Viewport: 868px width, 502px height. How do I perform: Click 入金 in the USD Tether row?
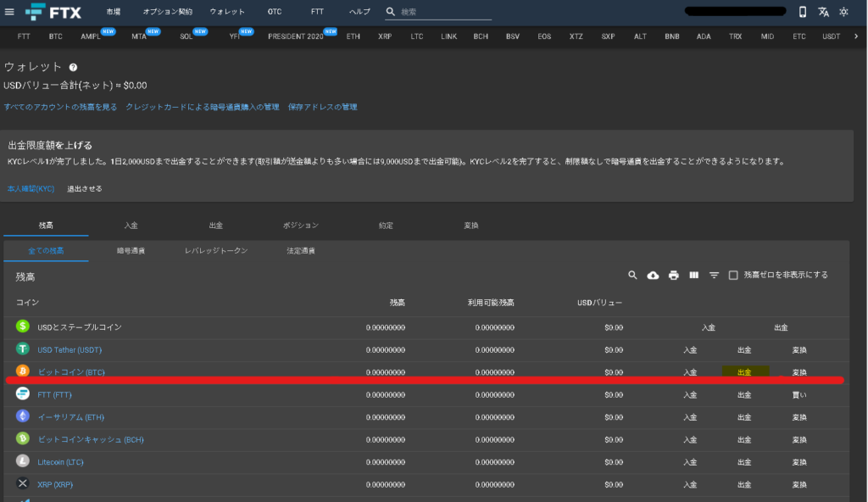pos(690,350)
